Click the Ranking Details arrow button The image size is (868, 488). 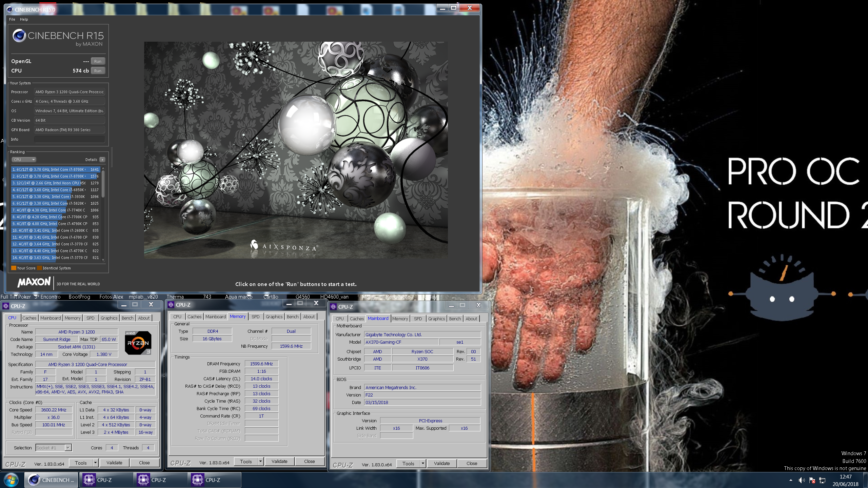point(102,160)
